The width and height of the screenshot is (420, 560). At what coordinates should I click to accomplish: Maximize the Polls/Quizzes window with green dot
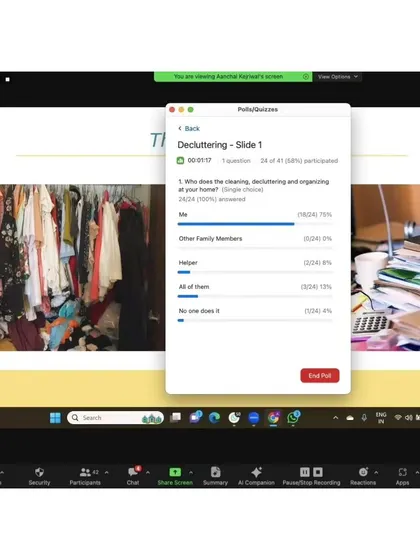(x=191, y=110)
